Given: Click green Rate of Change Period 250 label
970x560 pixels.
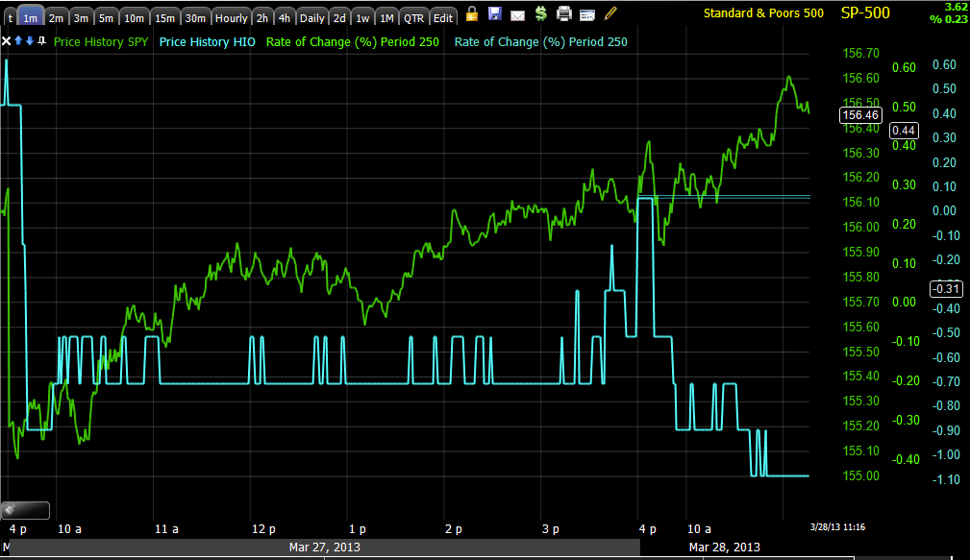Looking at the screenshot, I should (x=353, y=42).
